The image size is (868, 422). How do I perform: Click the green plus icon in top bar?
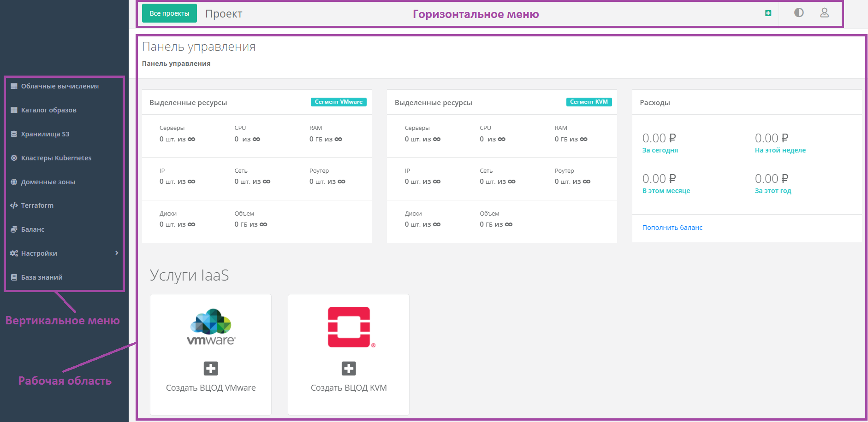pos(768,13)
